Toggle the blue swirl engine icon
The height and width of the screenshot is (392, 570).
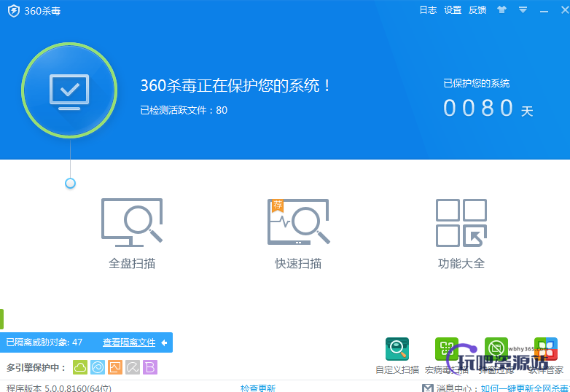98,367
